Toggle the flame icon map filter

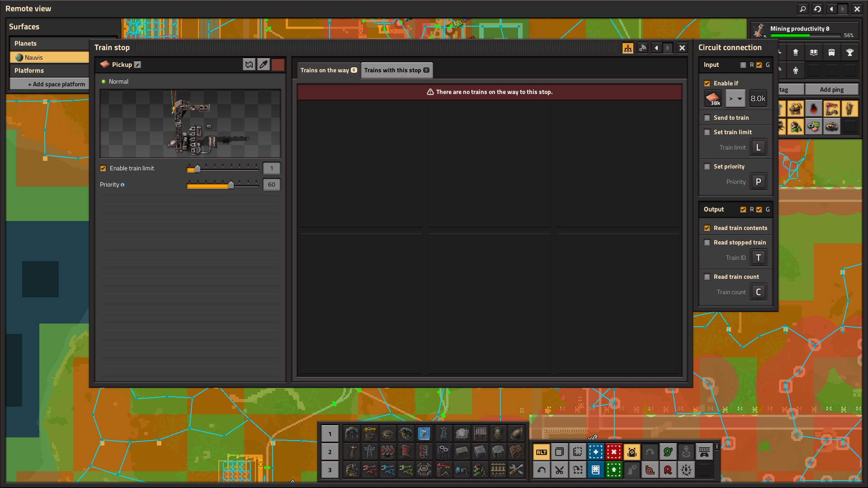(813, 109)
